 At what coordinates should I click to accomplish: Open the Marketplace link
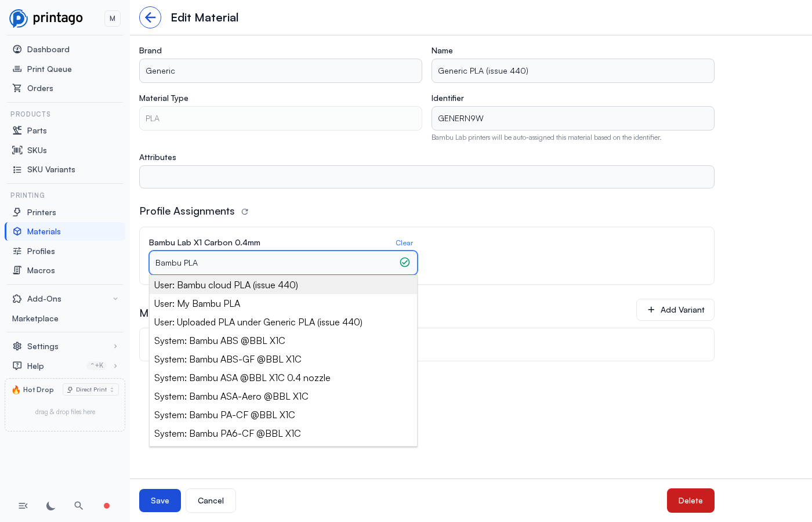[35, 318]
